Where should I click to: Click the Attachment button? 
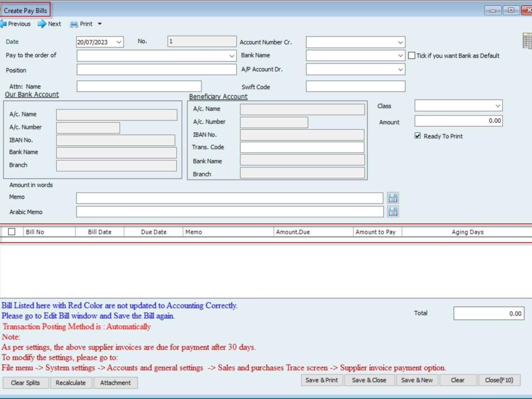click(116, 382)
